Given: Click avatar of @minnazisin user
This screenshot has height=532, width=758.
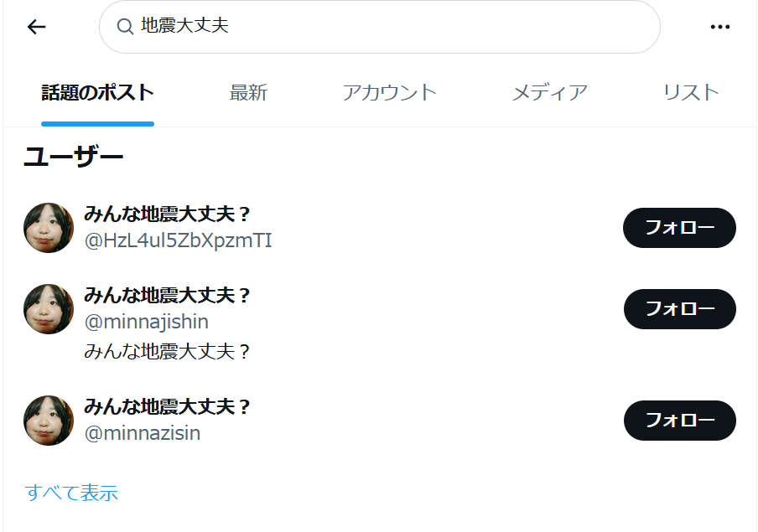Looking at the screenshot, I should tap(49, 421).
